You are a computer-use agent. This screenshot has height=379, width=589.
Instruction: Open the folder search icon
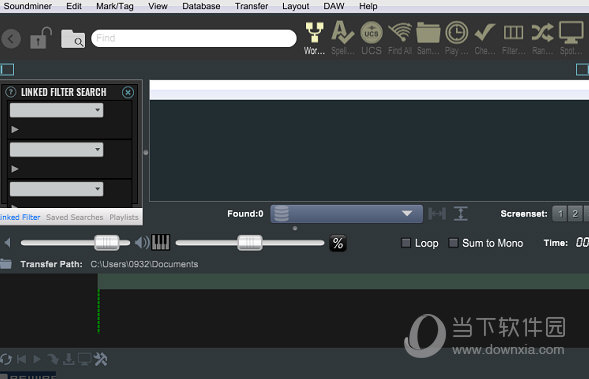pos(73,39)
